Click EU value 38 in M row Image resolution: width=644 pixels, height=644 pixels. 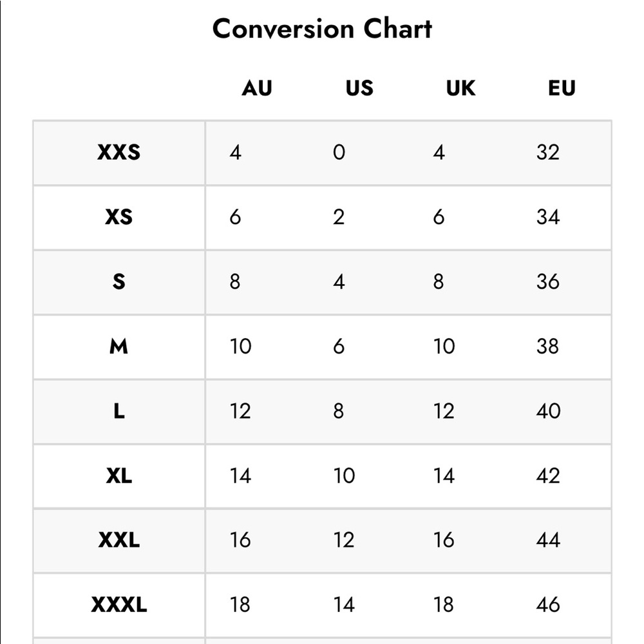(x=547, y=346)
